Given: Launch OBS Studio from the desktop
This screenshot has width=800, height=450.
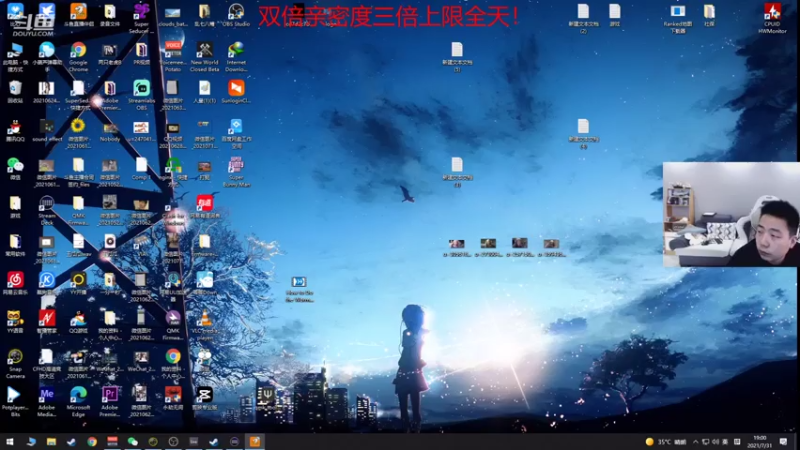Looking at the screenshot, I should 236,15.
